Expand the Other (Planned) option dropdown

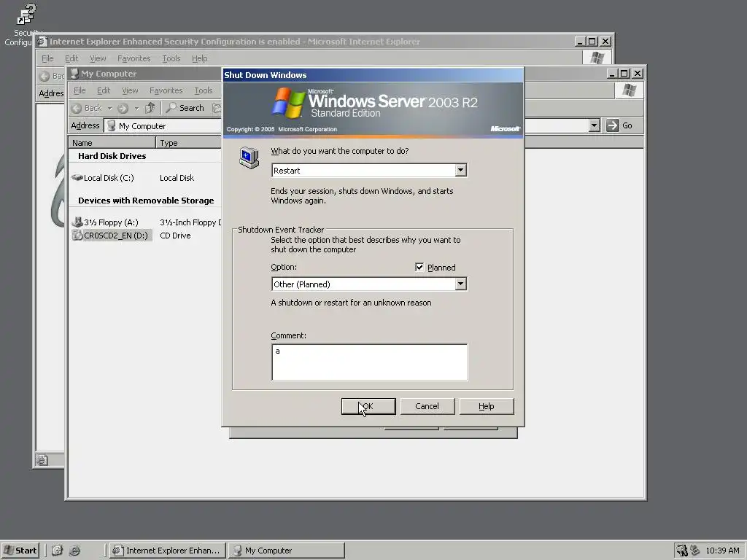[460, 284]
